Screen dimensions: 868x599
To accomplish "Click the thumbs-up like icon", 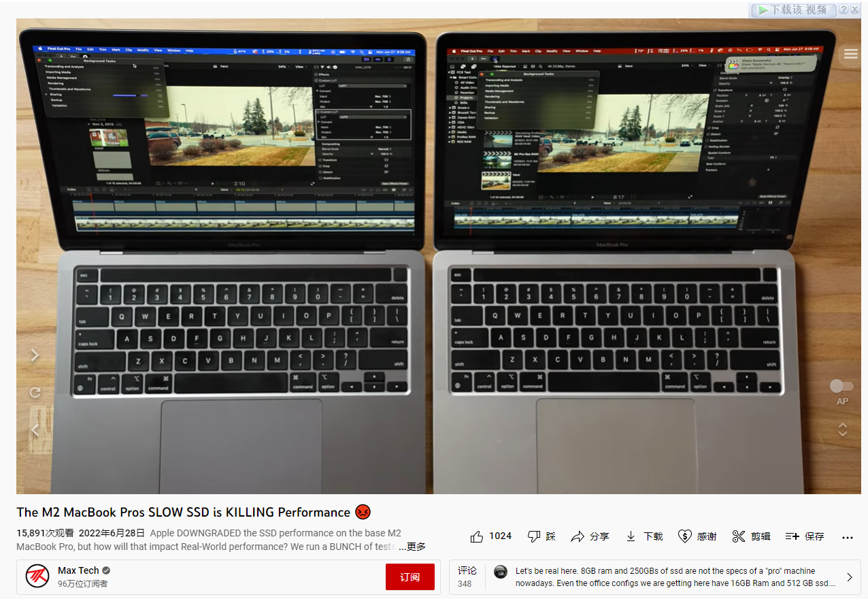I will click(477, 536).
